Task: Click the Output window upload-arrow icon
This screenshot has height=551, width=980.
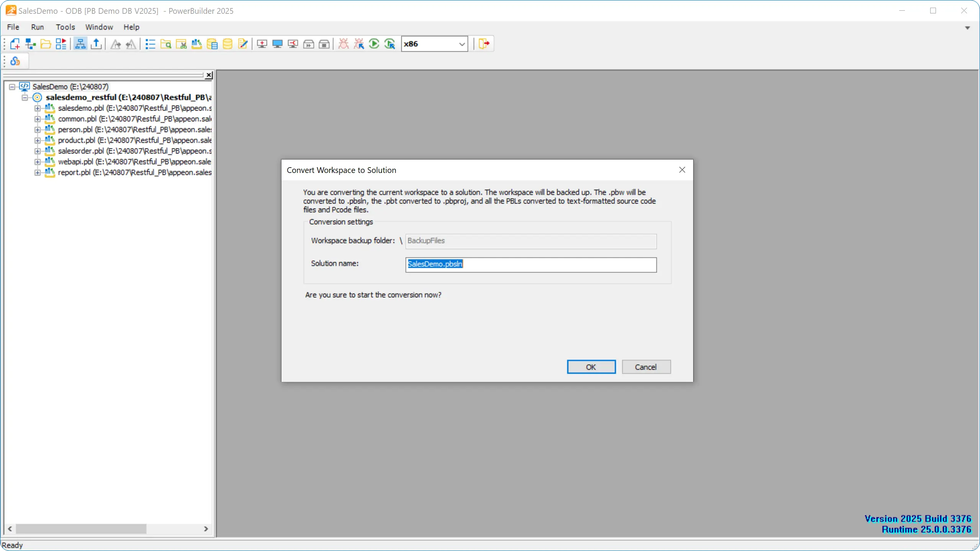Action: [x=96, y=44]
